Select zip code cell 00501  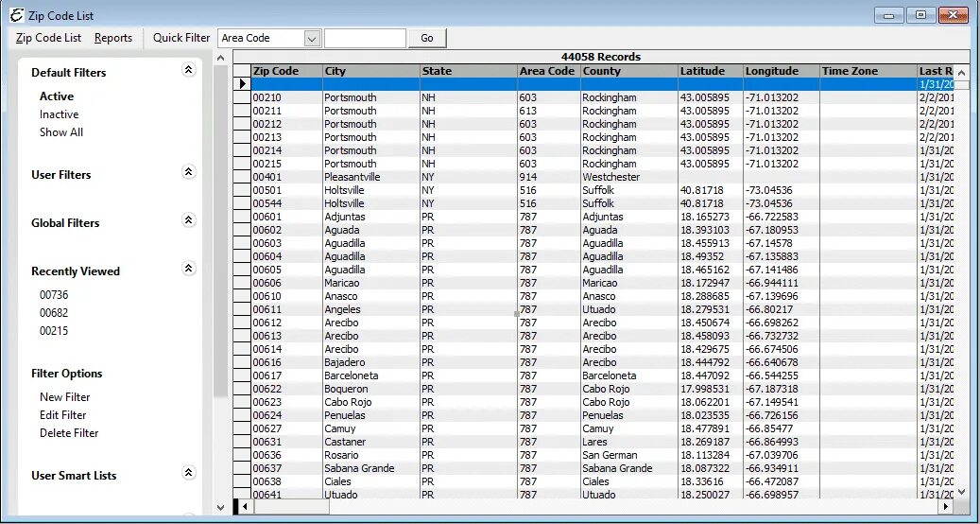coord(287,190)
